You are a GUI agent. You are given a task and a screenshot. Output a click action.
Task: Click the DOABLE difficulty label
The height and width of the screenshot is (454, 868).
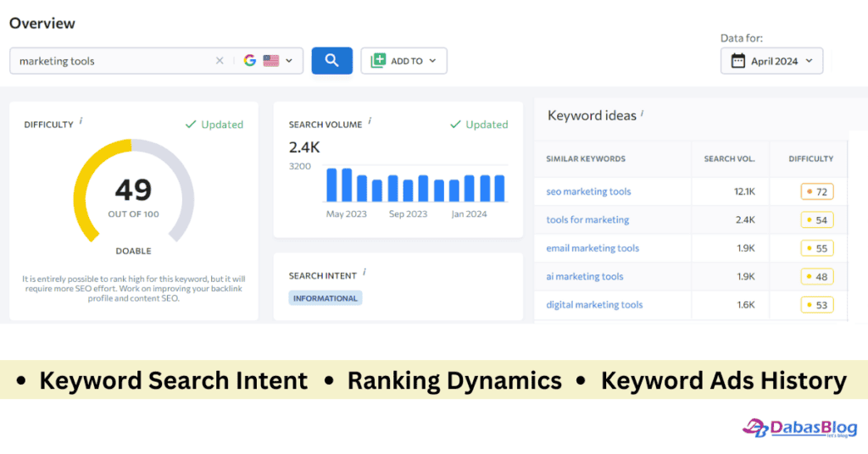133,251
